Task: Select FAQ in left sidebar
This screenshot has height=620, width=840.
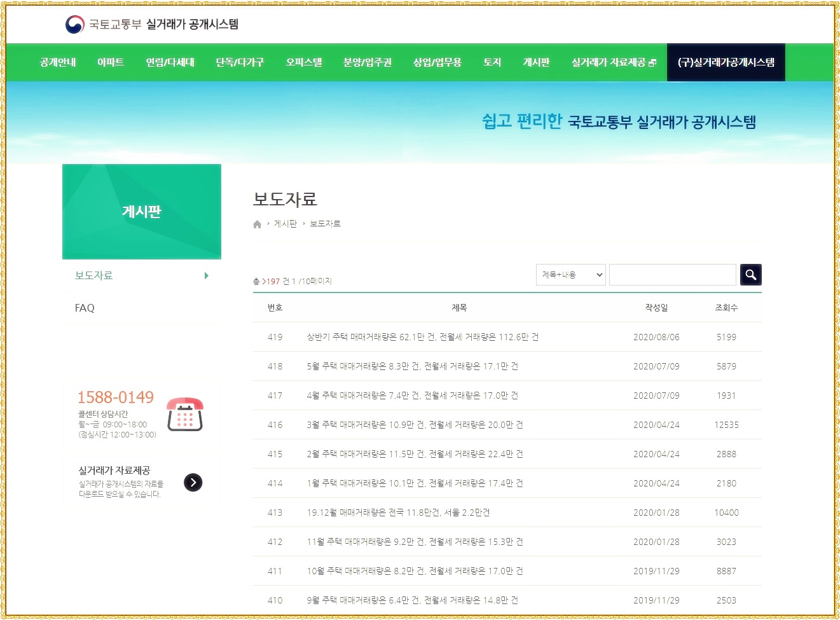Action: point(85,308)
